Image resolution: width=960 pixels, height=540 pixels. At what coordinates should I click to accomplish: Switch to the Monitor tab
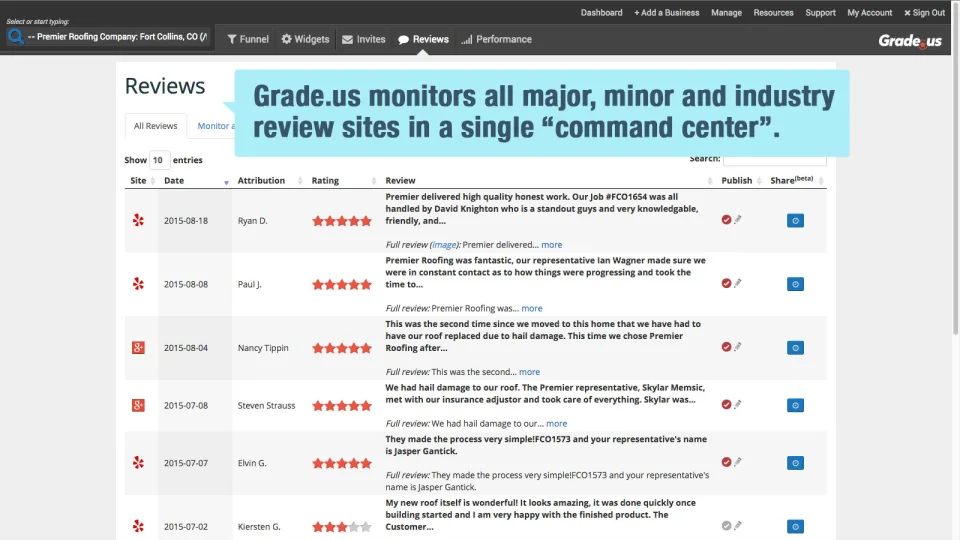click(x=216, y=126)
